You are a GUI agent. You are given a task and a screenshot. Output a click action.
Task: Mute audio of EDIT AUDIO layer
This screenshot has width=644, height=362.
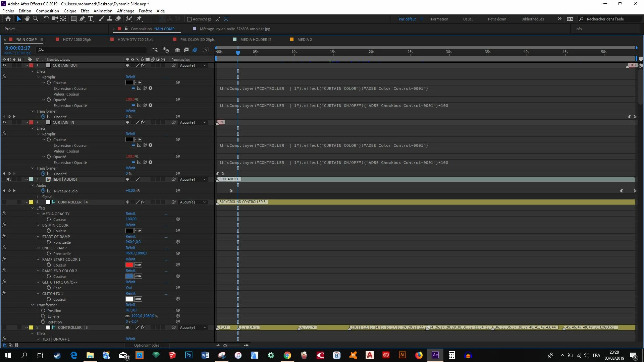point(9,179)
